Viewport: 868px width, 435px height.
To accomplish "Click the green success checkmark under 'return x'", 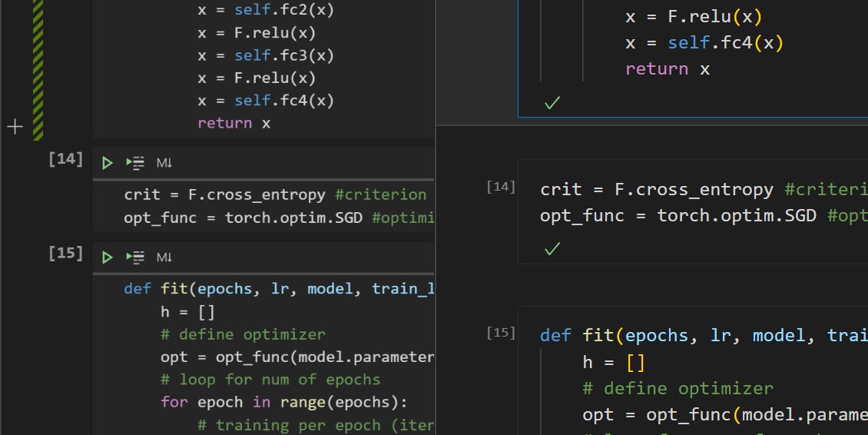I will [552, 102].
